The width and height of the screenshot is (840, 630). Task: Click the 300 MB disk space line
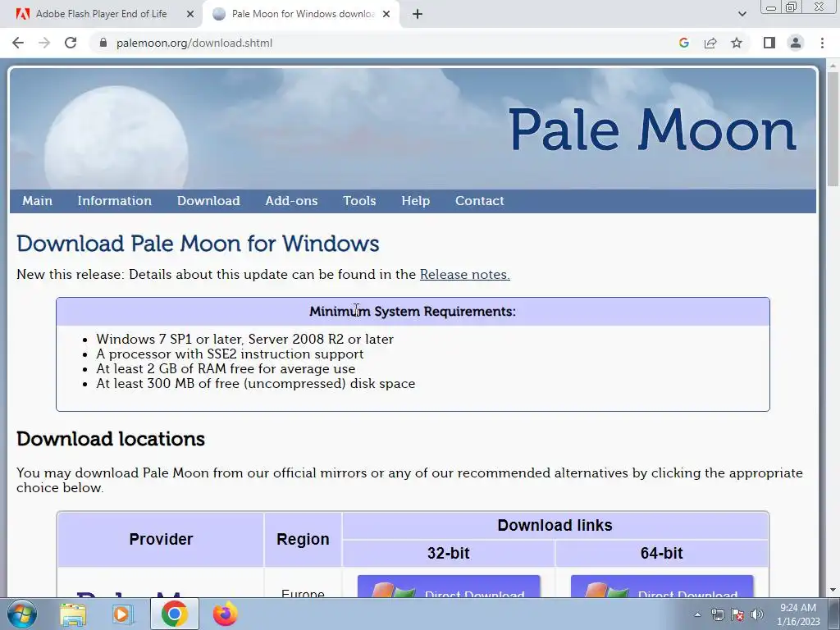coord(256,384)
